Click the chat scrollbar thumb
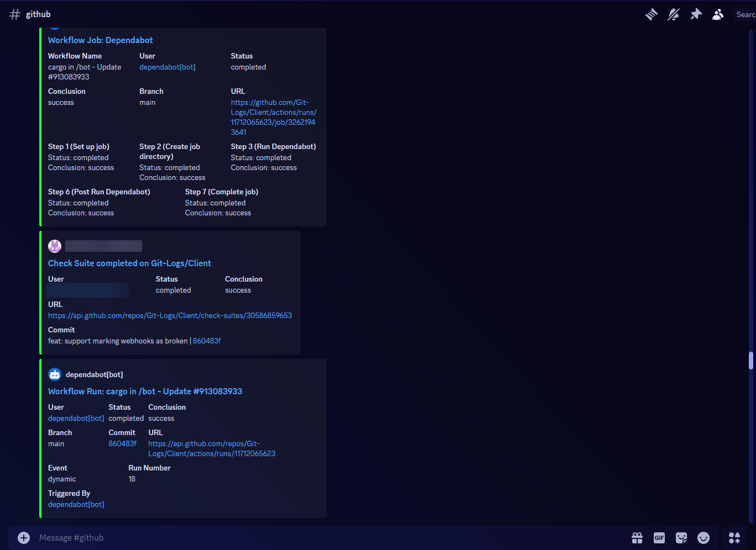The height and width of the screenshot is (550, 756). tap(751, 360)
